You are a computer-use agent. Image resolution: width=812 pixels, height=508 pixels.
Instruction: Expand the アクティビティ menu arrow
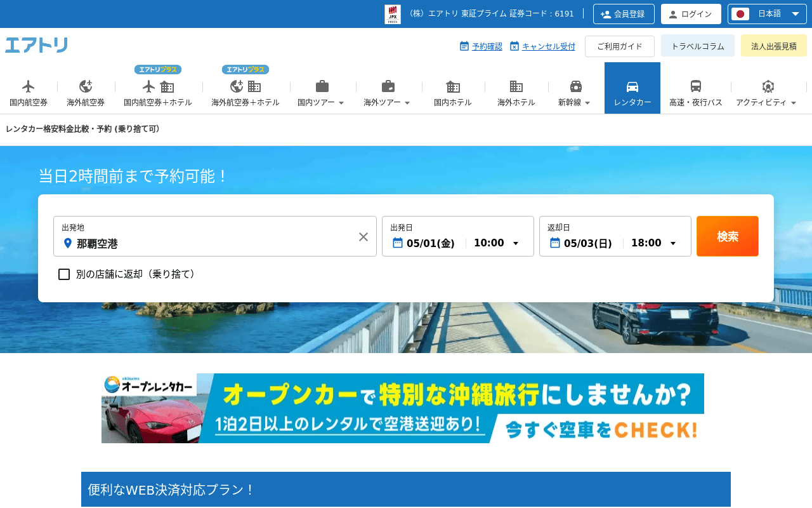coord(794,103)
